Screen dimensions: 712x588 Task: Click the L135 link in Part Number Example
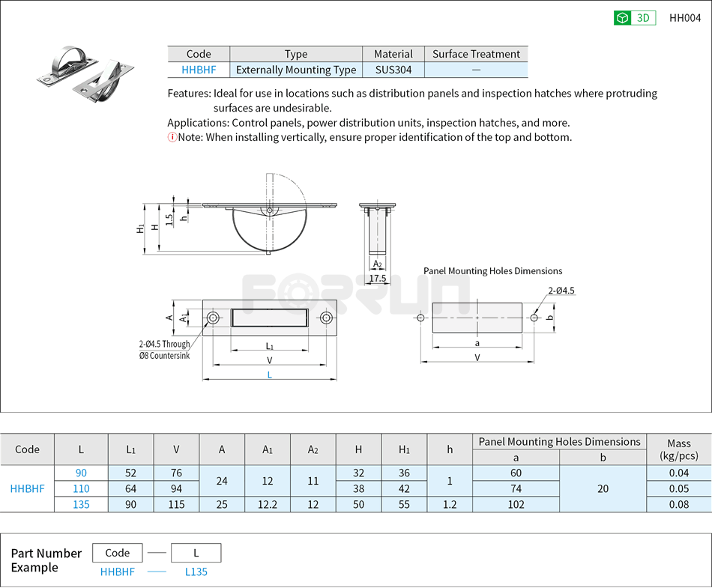pyautogui.click(x=195, y=572)
